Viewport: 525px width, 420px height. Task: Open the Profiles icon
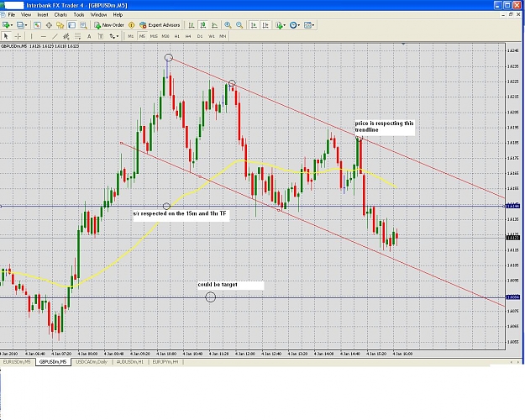[x=20, y=25]
